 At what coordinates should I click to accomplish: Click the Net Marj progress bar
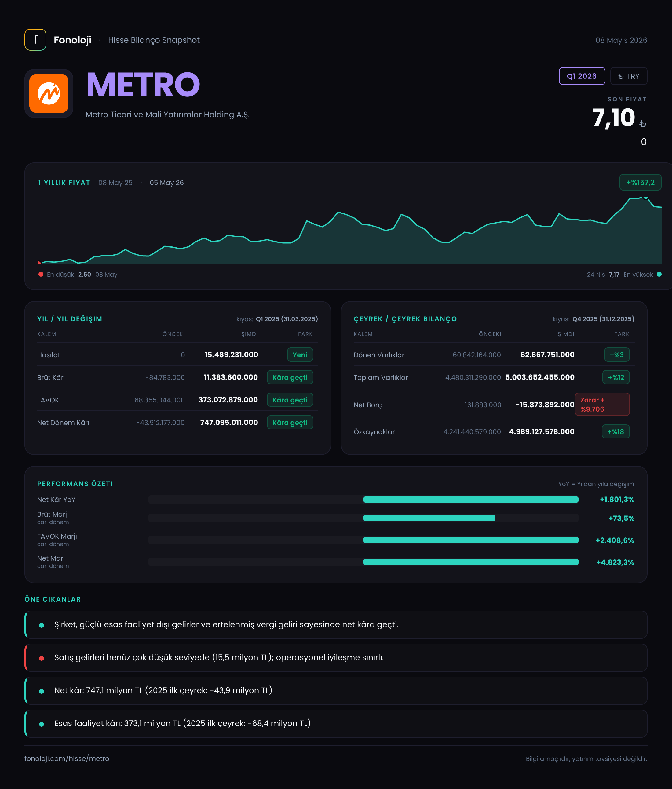coord(363,562)
